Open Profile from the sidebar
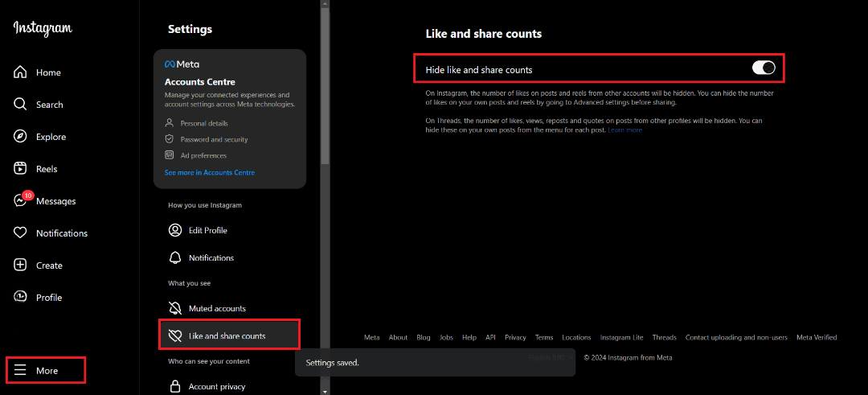The image size is (868, 395). click(x=49, y=298)
